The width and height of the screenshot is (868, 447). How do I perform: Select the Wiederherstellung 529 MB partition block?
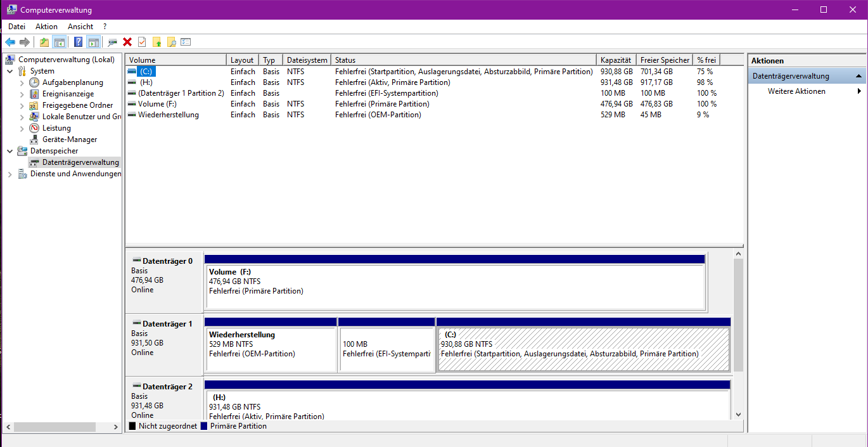pyautogui.click(x=271, y=349)
